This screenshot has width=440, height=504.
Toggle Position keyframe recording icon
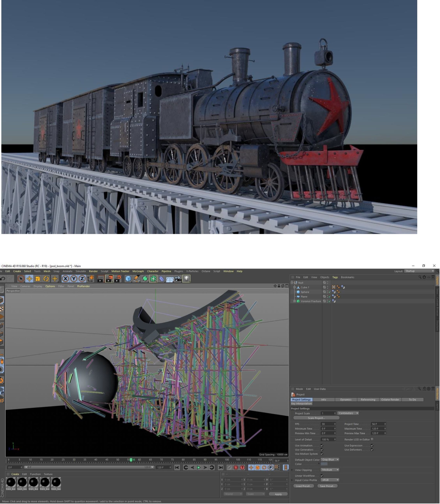(x=251, y=468)
